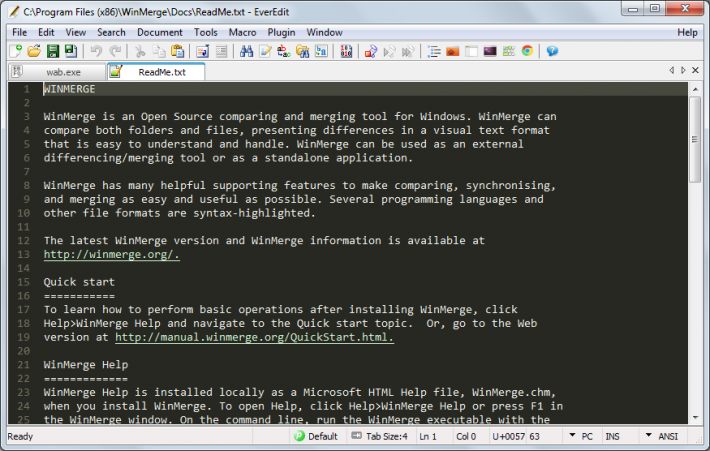The height and width of the screenshot is (451, 710).
Task: Click the notepad with pencil toolbar icon
Action: 265,51
